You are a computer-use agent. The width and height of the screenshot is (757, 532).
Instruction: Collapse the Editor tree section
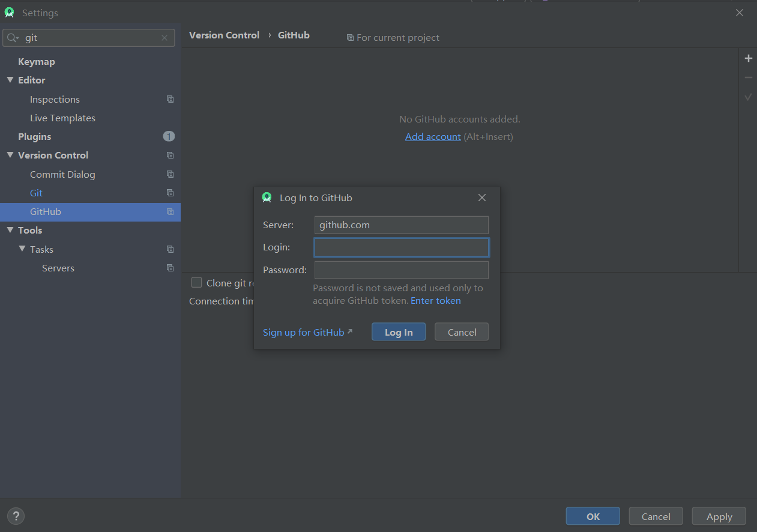[x=10, y=80]
